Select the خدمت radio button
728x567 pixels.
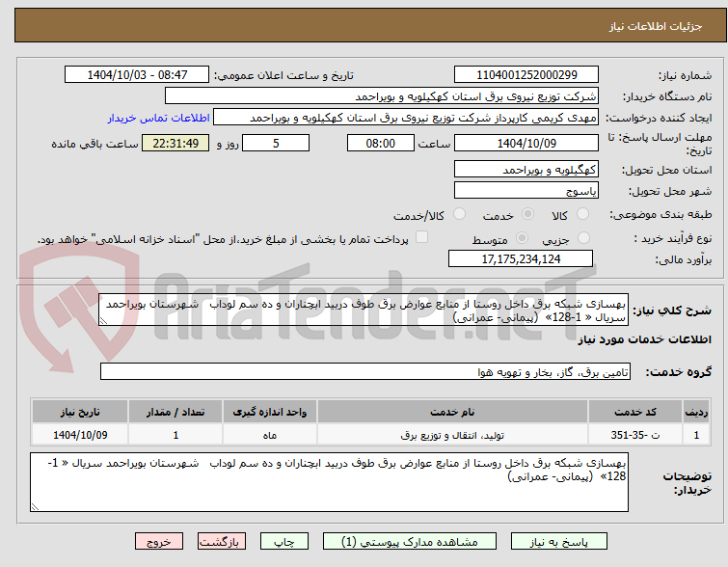point(527,214)
